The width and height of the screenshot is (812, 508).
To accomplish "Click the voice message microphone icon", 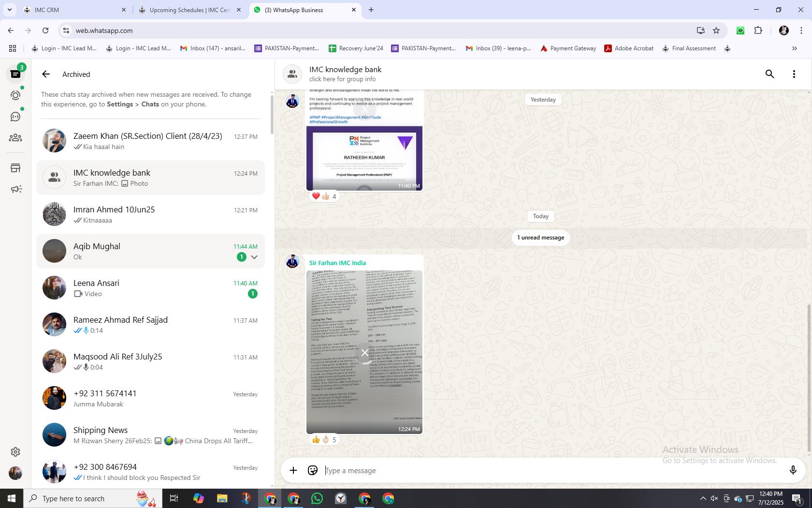I will click(x=793, y=470).
